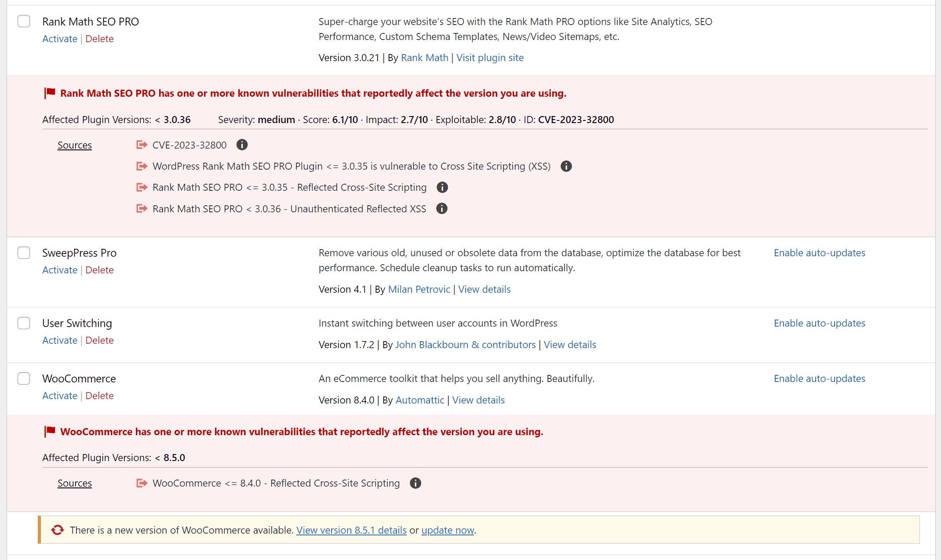Enable auto-updates for SweepPress Pro
The width and height of the screenshot is (941, 560).
[x=820, y=253]
